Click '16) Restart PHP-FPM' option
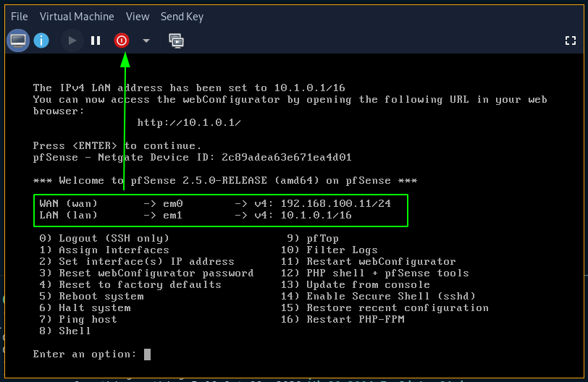588x382 pixels. (x=343, y=320)
